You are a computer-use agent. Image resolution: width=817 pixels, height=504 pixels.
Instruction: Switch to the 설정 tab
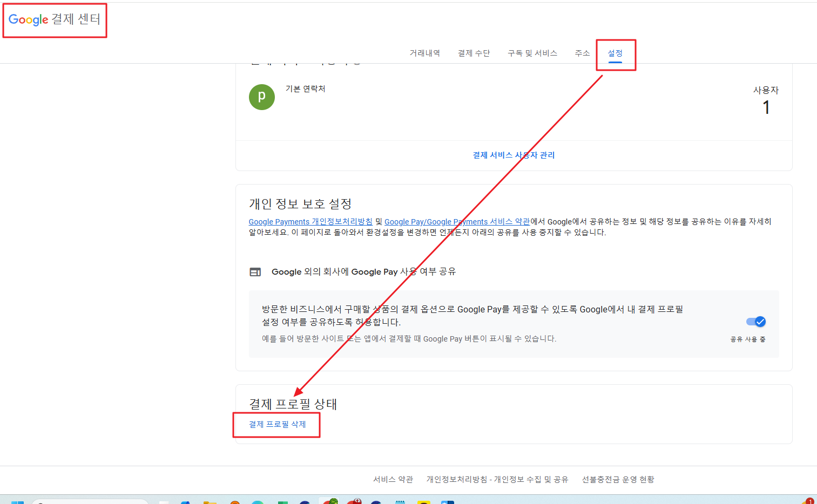tap(616, 53)
